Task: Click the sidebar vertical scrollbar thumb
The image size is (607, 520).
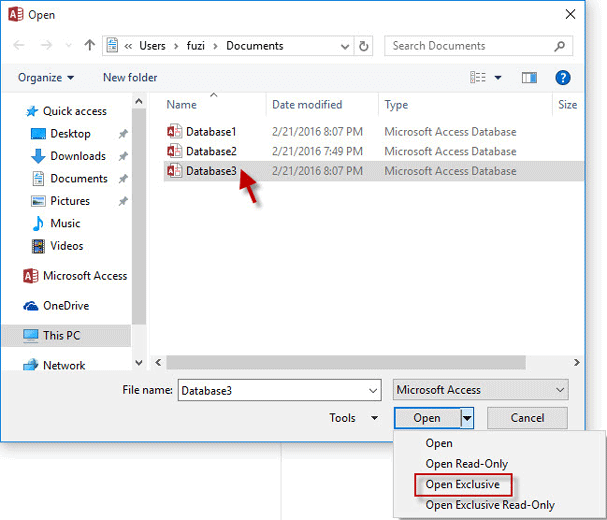Action: pyautogui.click(x=139, y=216)
